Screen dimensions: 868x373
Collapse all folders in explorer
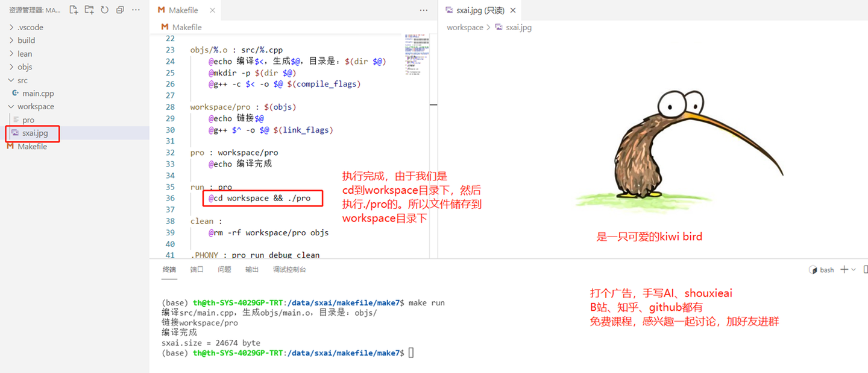point(120,10)
